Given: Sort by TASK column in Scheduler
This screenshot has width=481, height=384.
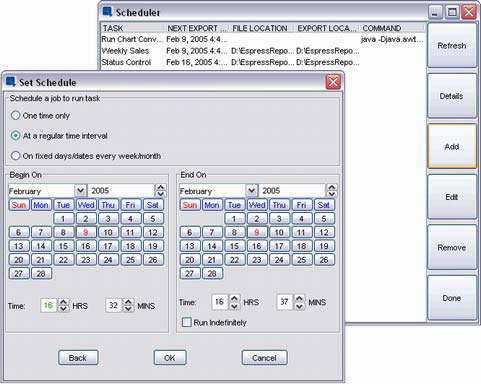Looking at the screenshot, I should [133, 28].
